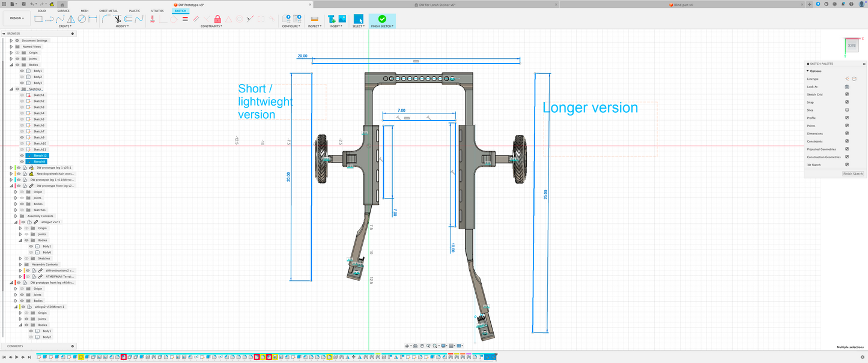
Task: Switch to the Sheet Metal tab
Action: pyautogui.click(x=108, y=11)
